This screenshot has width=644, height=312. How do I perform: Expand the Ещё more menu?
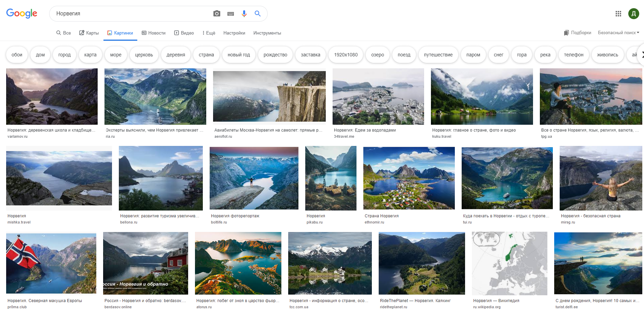tap(209, 33)
